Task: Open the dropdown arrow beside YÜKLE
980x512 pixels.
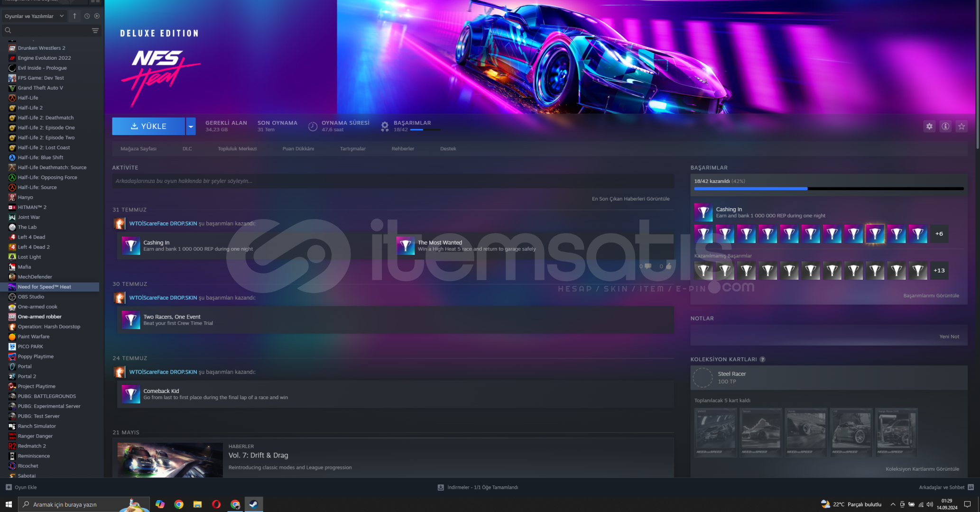Action: pos(191,126)
